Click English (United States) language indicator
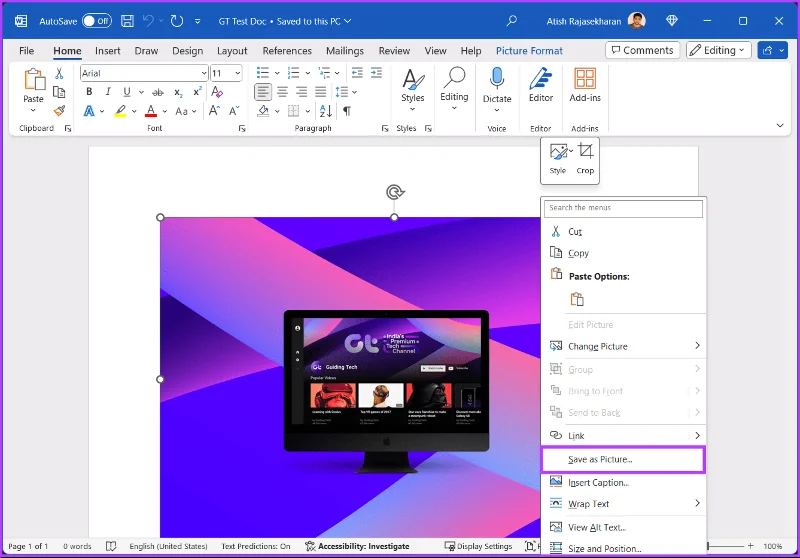 (x=168, y=546)
